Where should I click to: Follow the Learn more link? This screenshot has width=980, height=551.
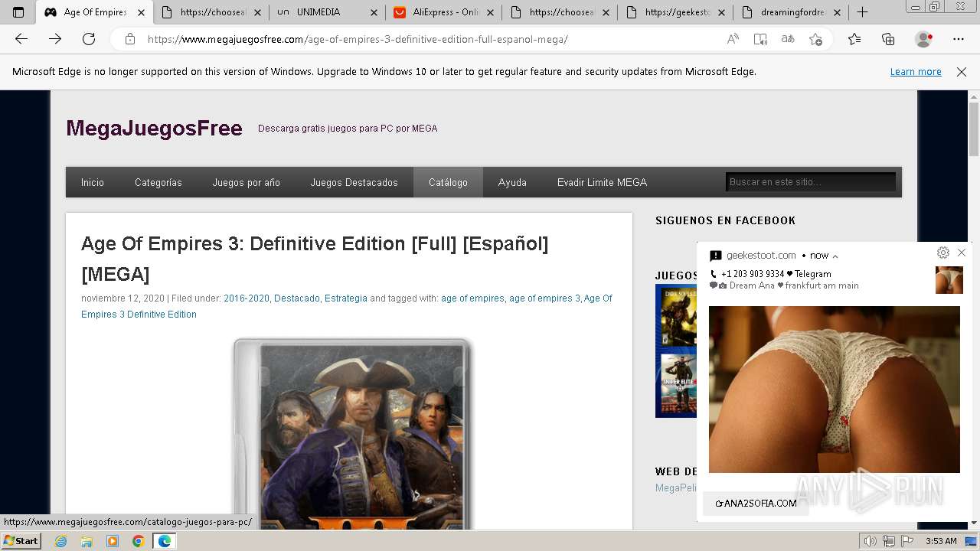916,72
